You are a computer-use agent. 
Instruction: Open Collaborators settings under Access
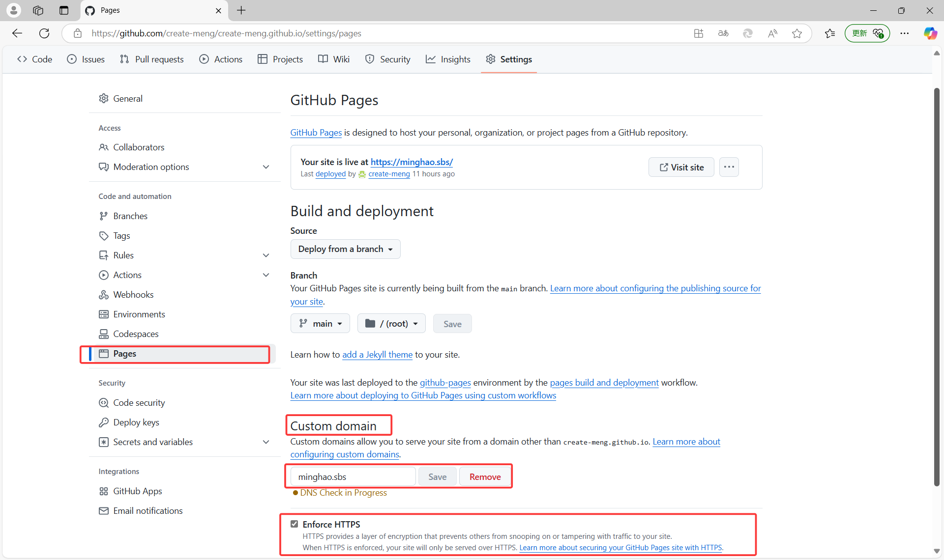point(139,147)
